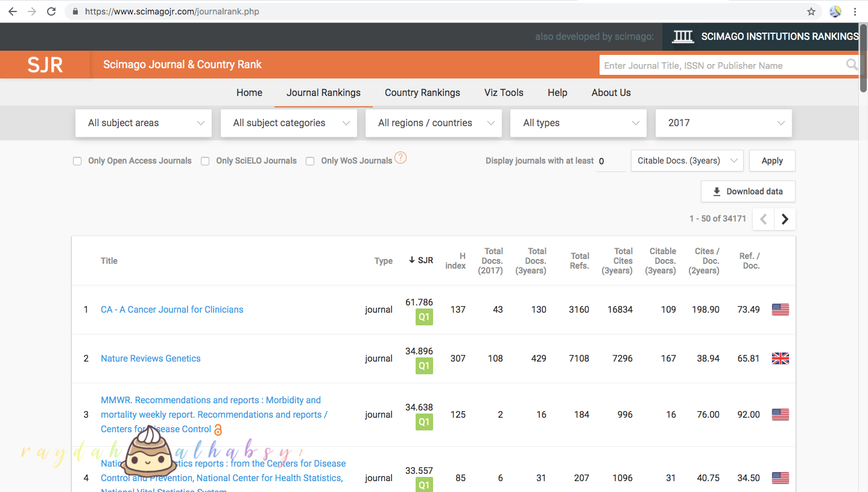The width and height of the screenshot is (868, 492).
Task: Click the Q1 badge in the MMWR row
Action: click(424, 422)
